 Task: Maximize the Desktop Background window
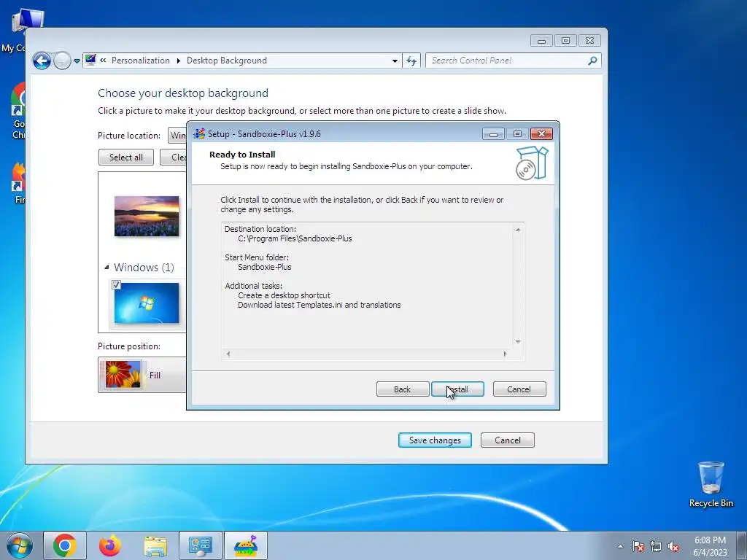pyautogui.click(x=565, y=41)
